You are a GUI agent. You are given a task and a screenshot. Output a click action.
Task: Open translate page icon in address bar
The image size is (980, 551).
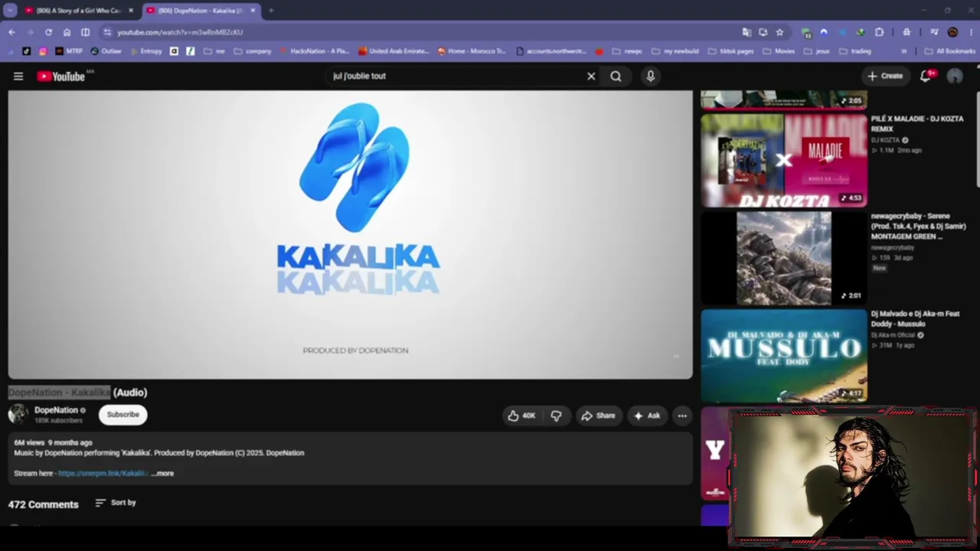[746, 32]
